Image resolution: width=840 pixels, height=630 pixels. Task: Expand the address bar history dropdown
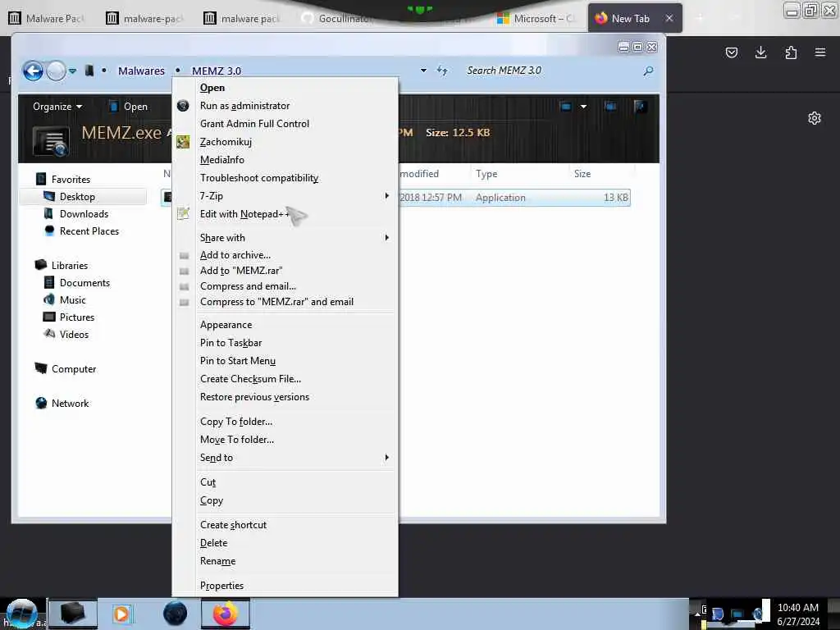(423, 71)
